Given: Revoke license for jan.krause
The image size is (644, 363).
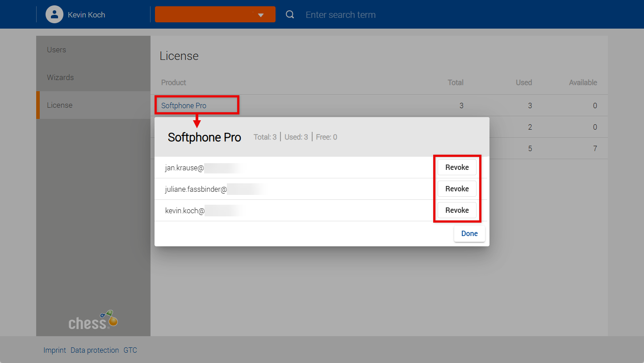Looking at the screenshot, I should point(456,167).
